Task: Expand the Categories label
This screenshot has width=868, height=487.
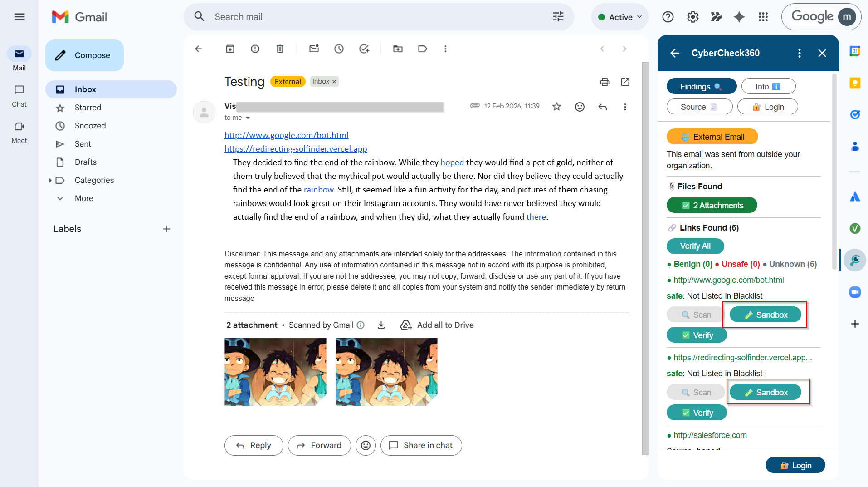Action: 50,180
